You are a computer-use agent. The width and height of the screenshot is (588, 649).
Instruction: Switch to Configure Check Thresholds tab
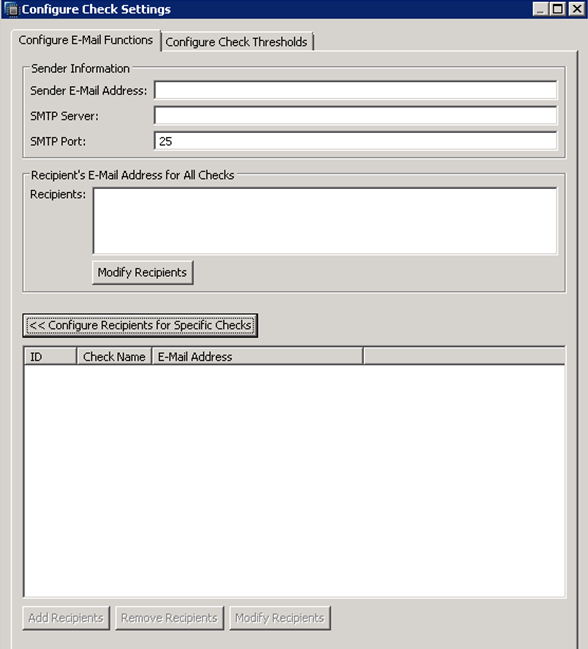pyautogui.click(x=237, y=42)
